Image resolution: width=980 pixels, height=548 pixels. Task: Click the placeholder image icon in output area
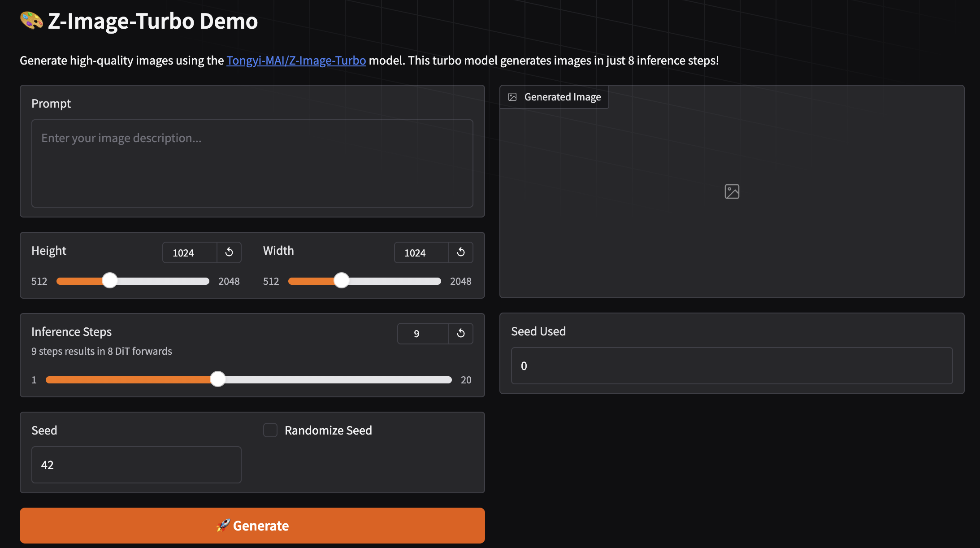click(732, 191)
